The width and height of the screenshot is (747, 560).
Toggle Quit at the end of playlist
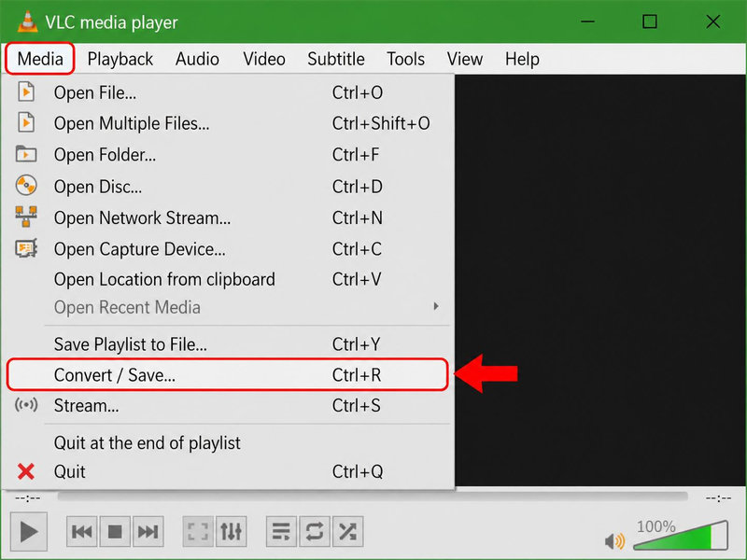click(228, 442)
